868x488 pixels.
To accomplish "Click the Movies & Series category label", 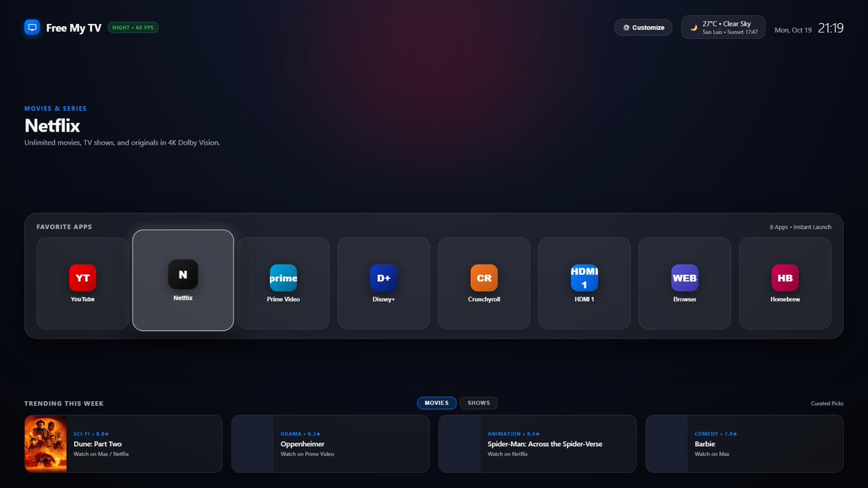I will click(56, 108).
